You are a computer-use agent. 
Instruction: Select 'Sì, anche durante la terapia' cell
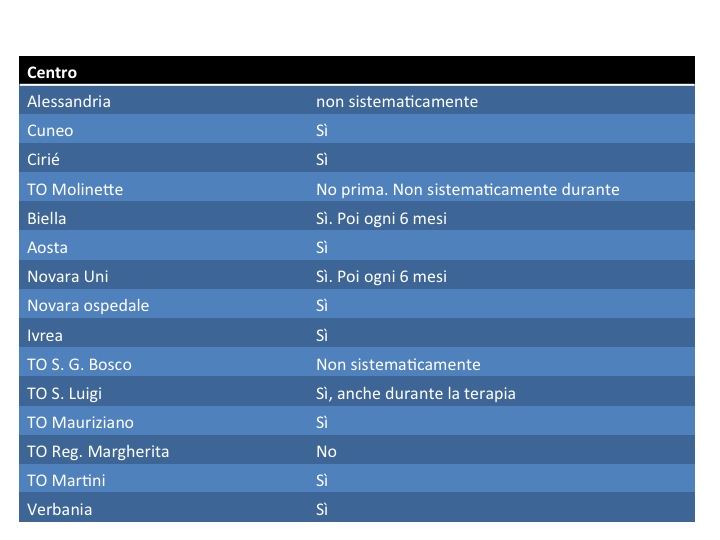pos(416,394)
